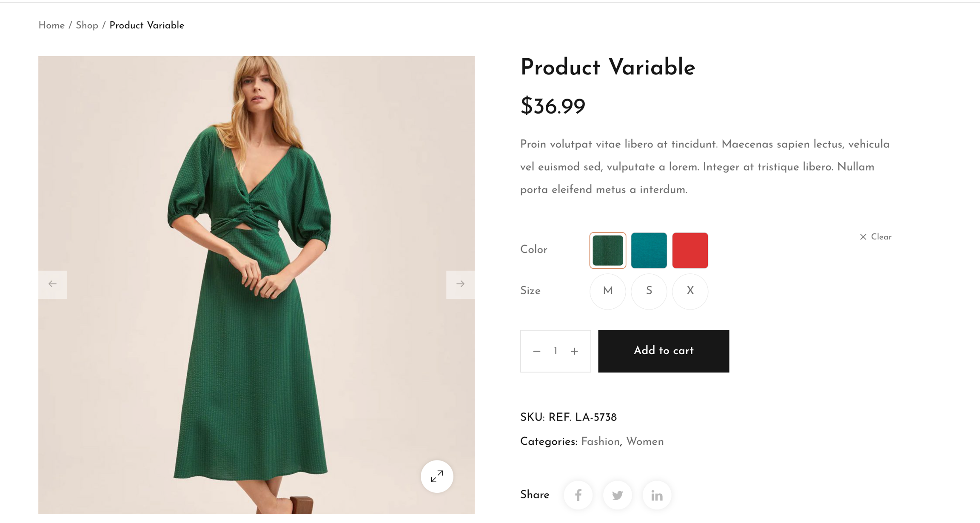Screen dimensions: 980x523
Task: Expand product image to fullscreen
Action: (437, 477)
